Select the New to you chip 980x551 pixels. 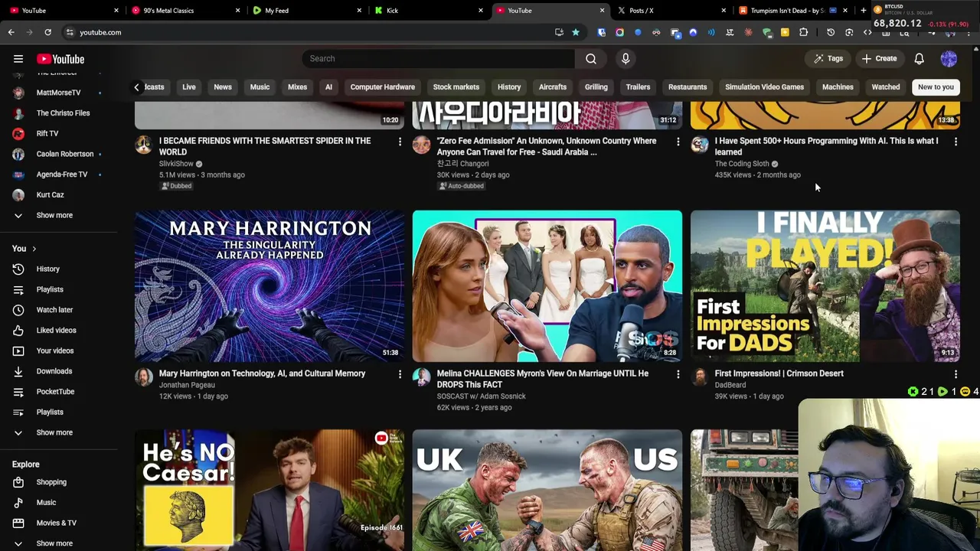(936, 87)
